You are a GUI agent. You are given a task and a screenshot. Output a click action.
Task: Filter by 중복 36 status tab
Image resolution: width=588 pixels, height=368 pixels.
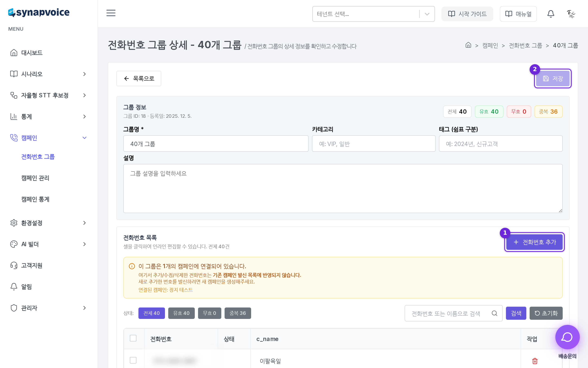click(238, 313)
